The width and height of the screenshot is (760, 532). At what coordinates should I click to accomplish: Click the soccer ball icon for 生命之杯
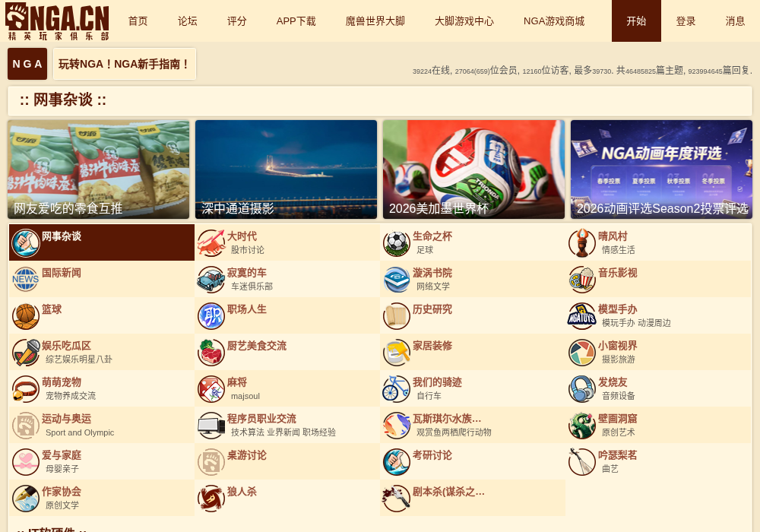pos(397,242)
